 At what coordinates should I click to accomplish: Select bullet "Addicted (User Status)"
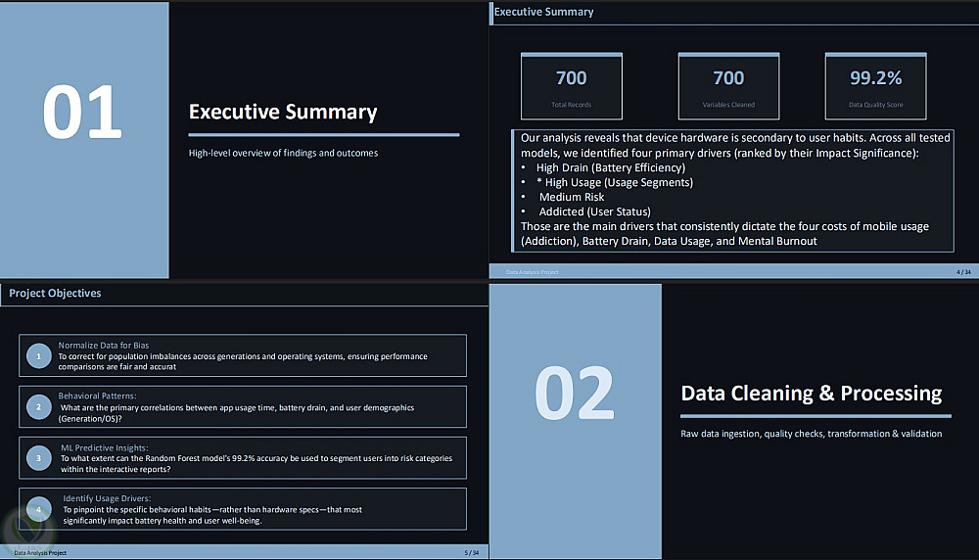point(594,211)
